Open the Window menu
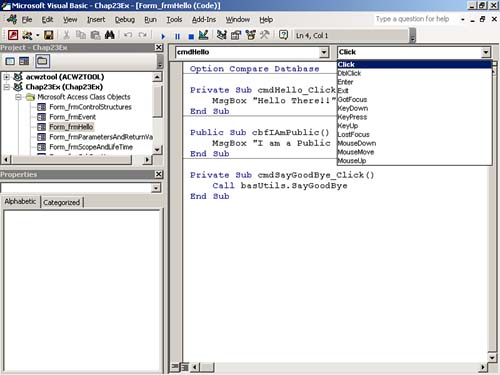This screenshot has height=375, width=500. click(x=237, y=20)
